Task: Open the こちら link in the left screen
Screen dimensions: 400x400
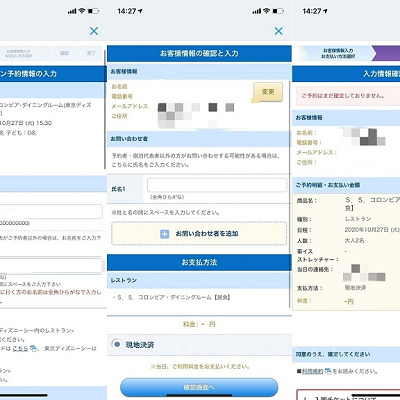Action: 20,348
